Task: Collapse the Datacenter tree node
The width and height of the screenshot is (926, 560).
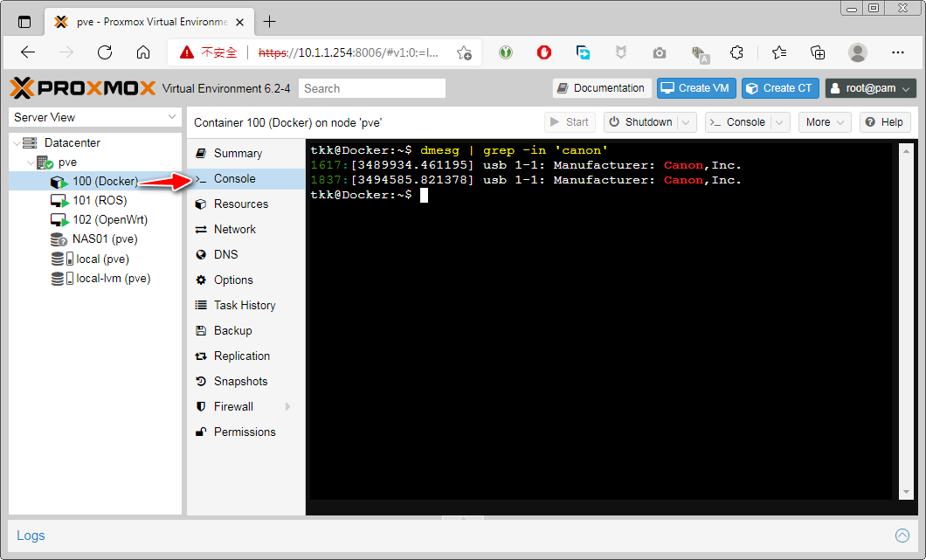Action: coord(17,143)
